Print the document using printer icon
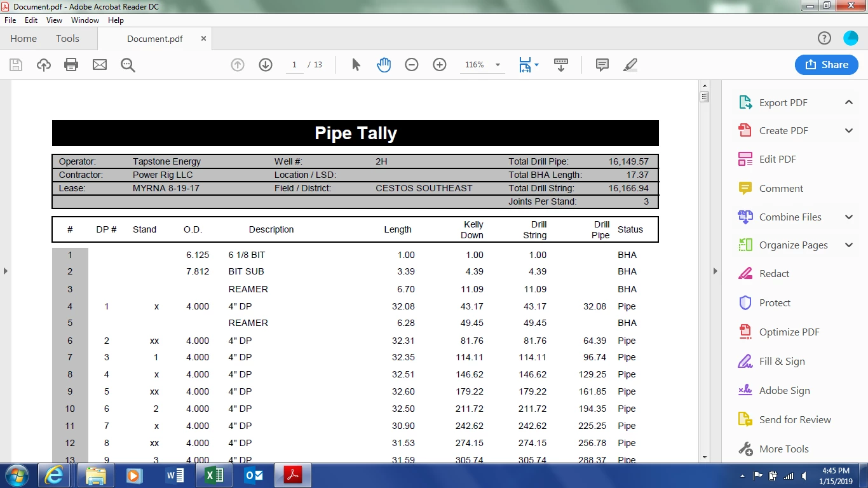This screenshot has height=488, width=868. click(x=71, y=65)
